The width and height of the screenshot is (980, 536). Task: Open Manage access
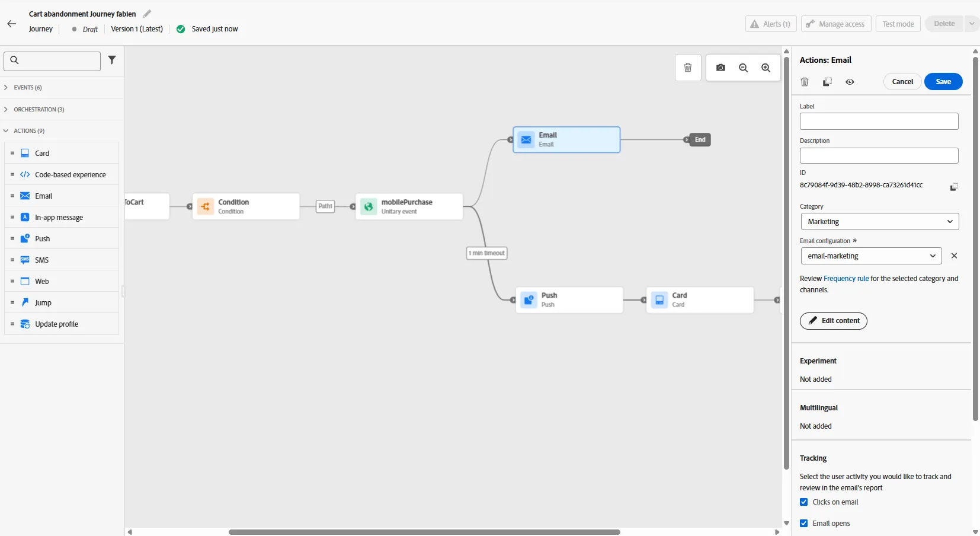(x=836, y=24)
